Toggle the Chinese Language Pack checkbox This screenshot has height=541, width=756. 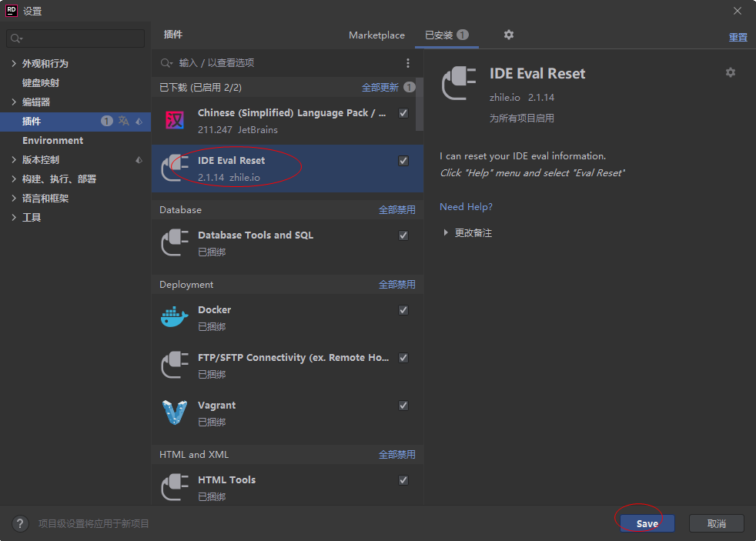[403, 113]
